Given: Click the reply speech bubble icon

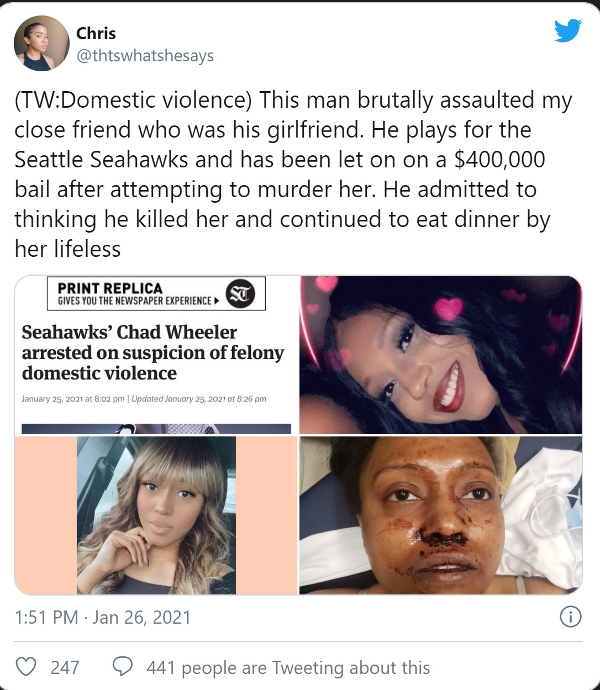Looking at the screenshot, I should [122, 666].
